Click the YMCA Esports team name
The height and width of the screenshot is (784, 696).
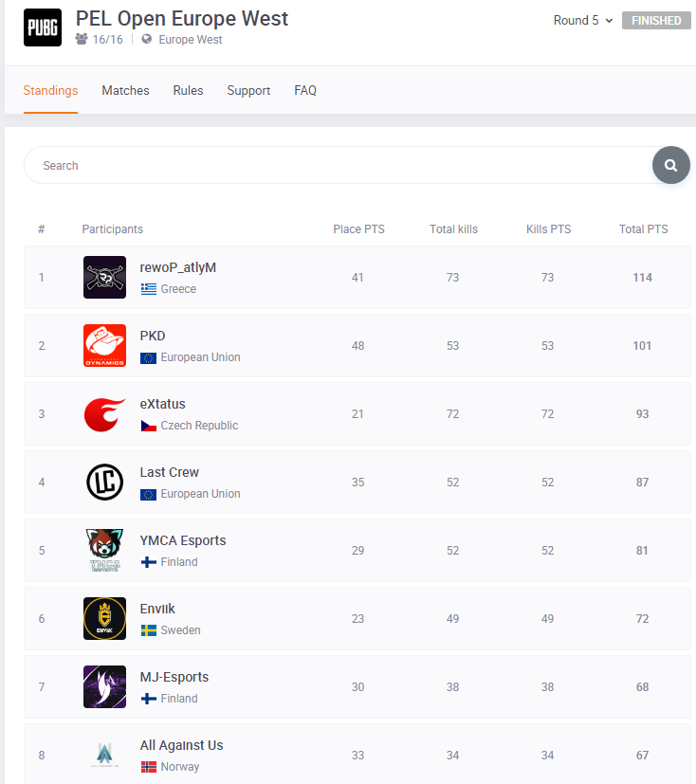182,540
